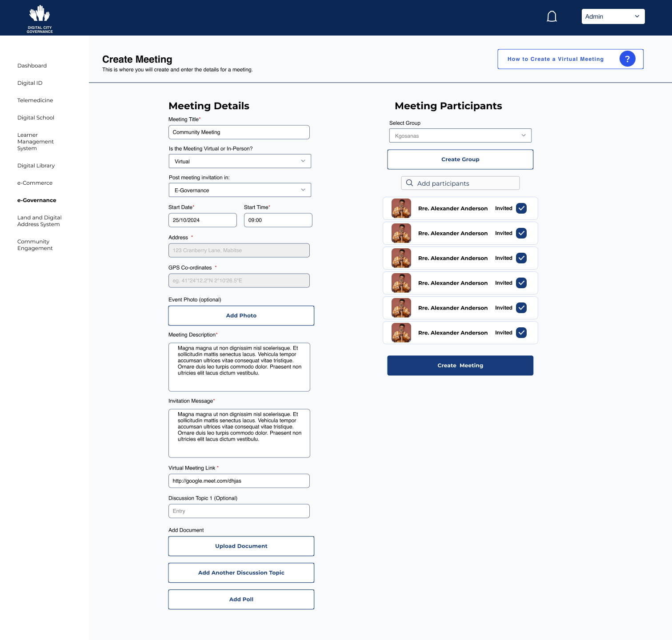Click the last participant's avatar photo
672x640 pixels.
tap(401, 333)
